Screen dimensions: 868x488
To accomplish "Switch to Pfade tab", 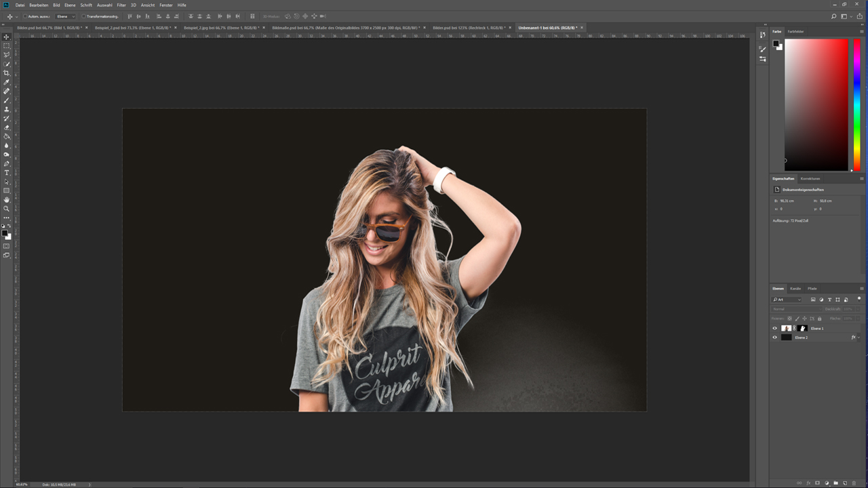I will click(x=812, y=289).
